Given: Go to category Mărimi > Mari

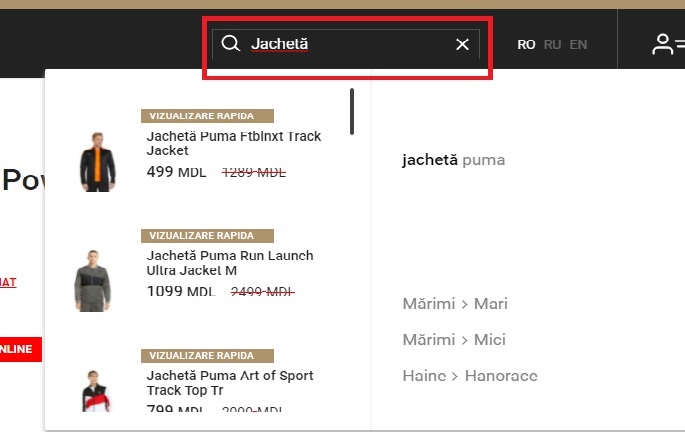Looking at the screenshot, I should [455, 304].
